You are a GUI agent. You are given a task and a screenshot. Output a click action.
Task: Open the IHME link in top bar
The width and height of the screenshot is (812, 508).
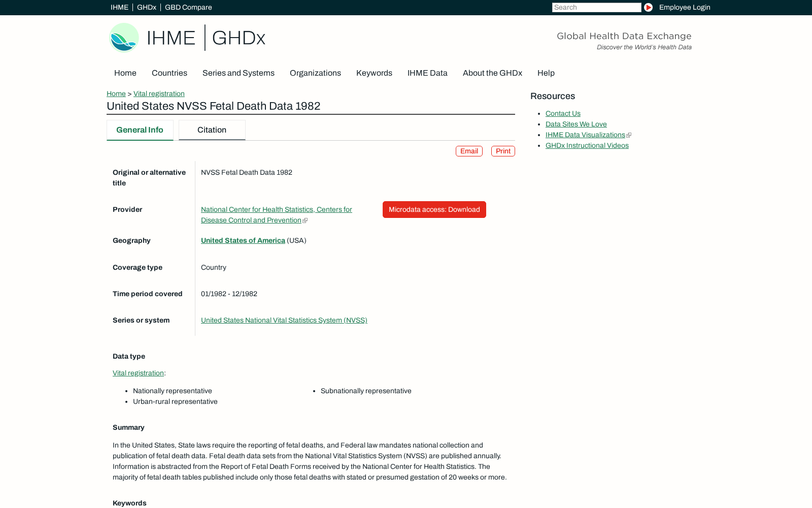(x=119, y=7)
